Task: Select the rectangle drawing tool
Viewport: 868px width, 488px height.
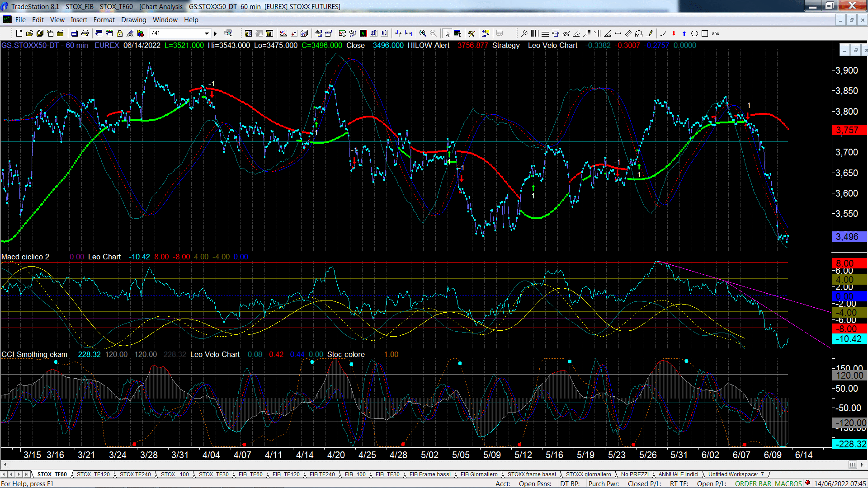Action: 705,33
